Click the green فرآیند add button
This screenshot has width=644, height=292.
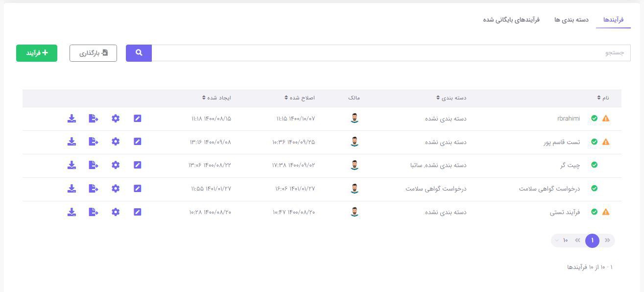[x=37, y=53]
